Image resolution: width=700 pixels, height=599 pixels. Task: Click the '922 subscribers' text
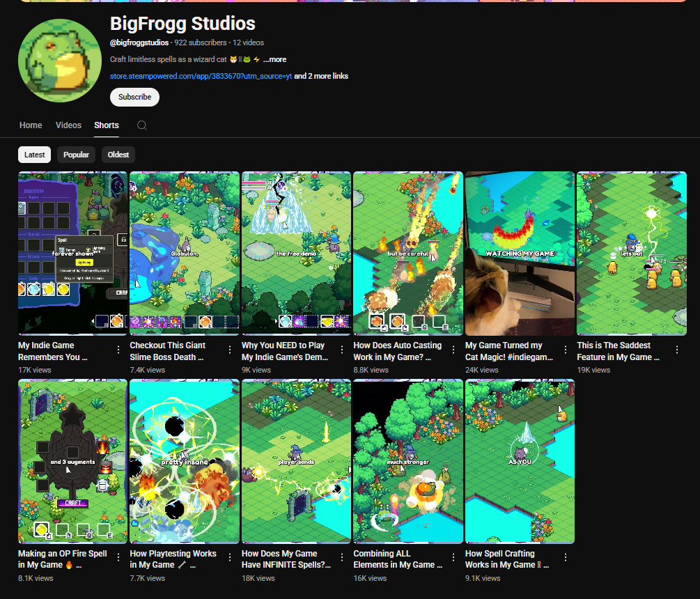click(x=201, y=43)
